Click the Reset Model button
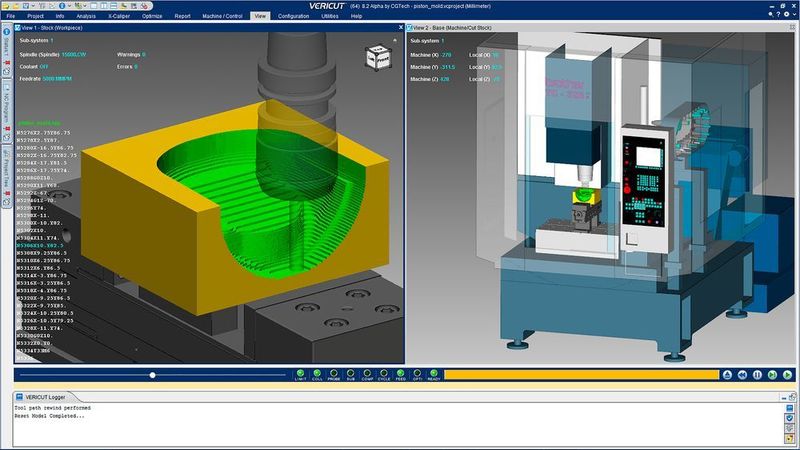This screenshot has height=450, width=800. tap(728, 375)
